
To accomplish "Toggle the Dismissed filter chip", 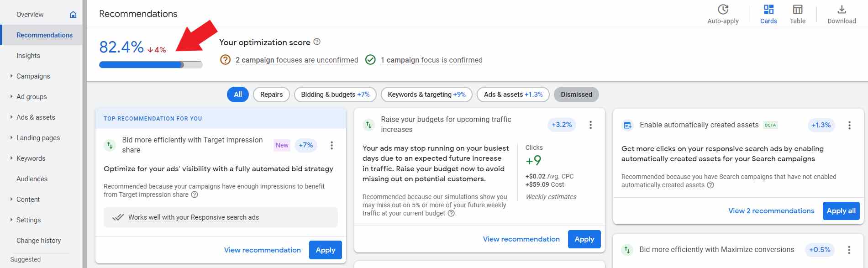I will pyautogui.click(x=576, y=95).
